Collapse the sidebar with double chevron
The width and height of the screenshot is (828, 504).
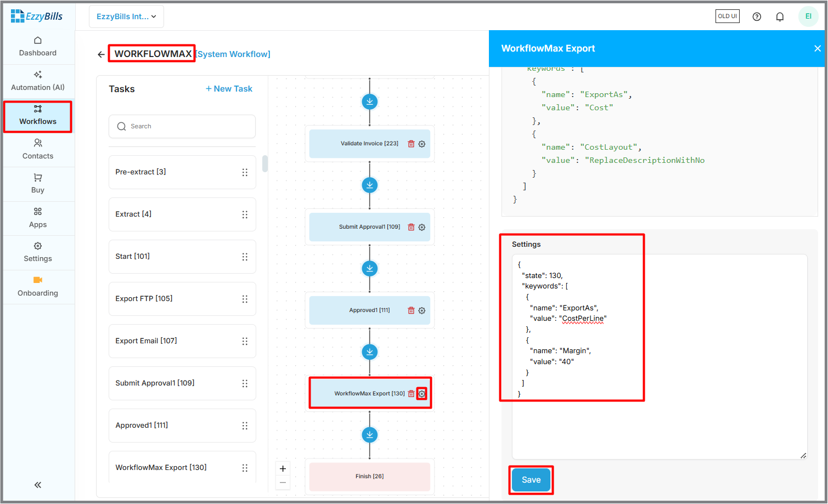click(x=38, y=485)
